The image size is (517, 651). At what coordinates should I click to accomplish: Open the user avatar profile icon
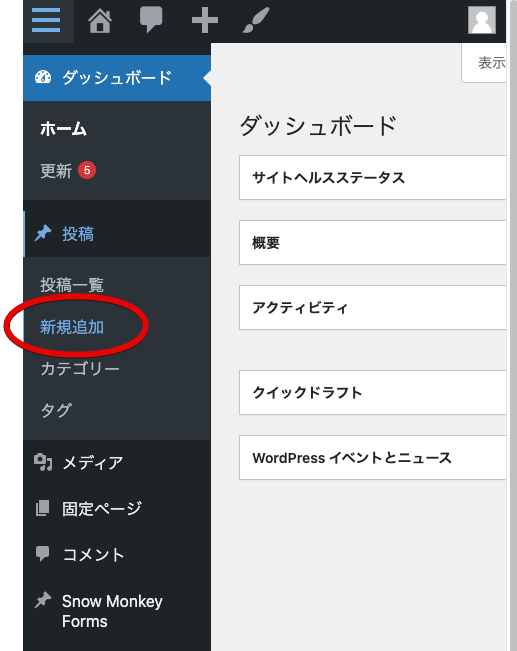point(482,20)
